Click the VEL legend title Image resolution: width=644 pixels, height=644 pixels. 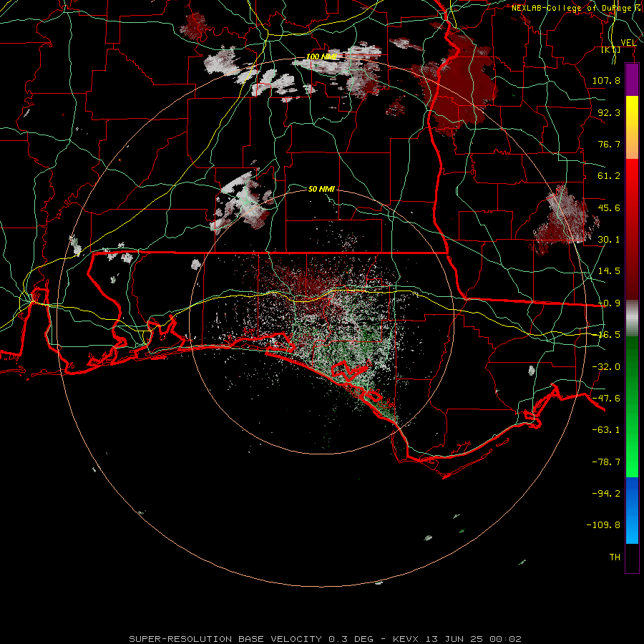pos(628,42)
